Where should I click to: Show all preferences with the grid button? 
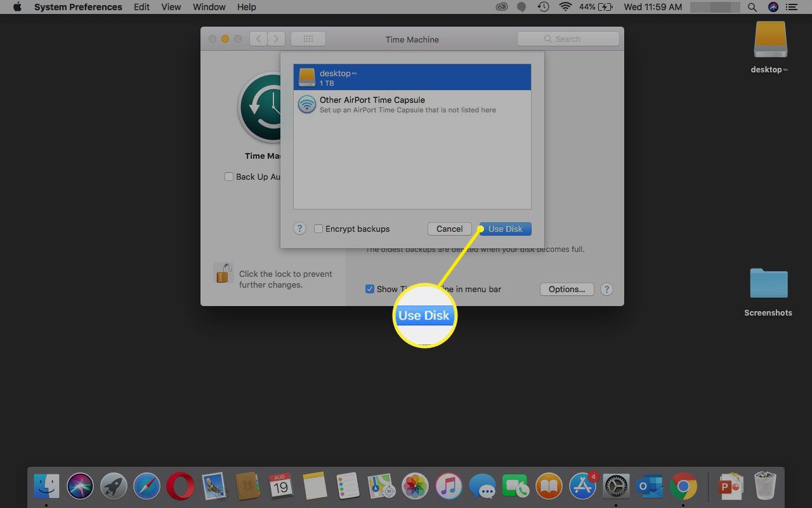click(308, 39)
